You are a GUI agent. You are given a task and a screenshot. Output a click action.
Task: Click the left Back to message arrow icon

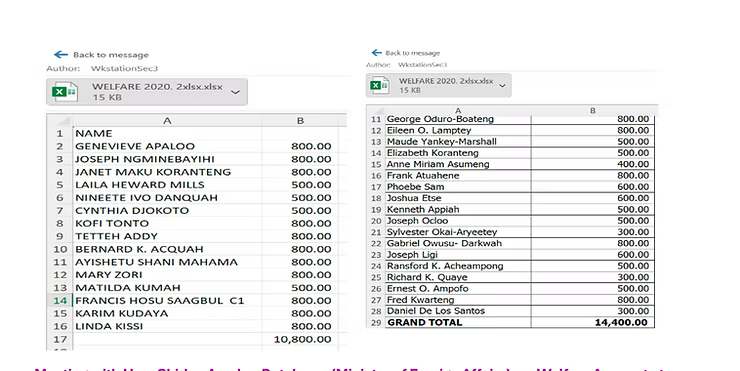(x=61, y=55)
